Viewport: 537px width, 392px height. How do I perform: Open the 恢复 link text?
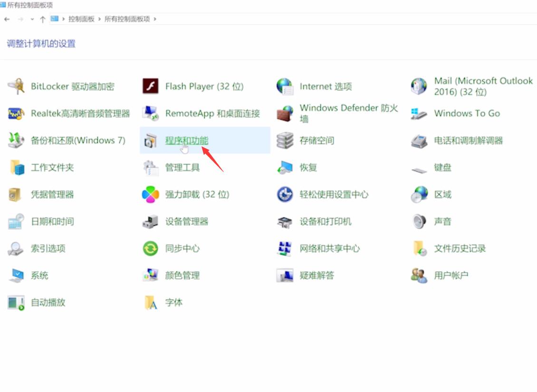point(308,167)
